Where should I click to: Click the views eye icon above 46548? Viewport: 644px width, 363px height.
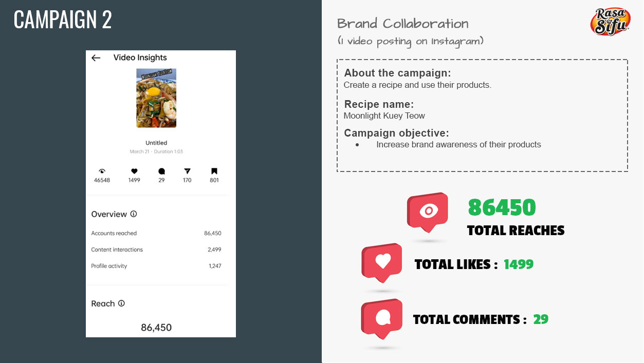point(102,171)
